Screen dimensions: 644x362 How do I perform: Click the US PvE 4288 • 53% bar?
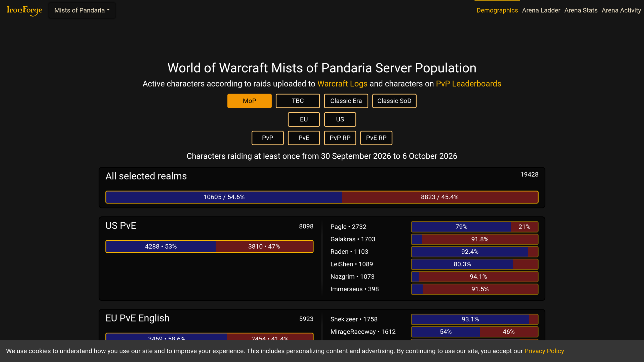(161, 246)
